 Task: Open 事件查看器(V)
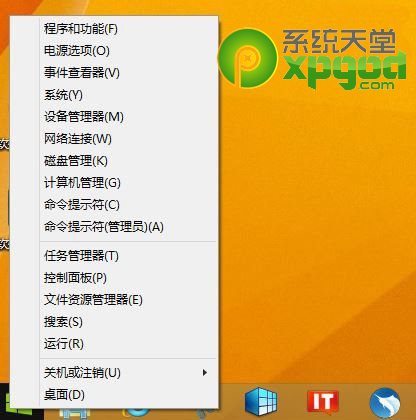click(x=114, y=73)
